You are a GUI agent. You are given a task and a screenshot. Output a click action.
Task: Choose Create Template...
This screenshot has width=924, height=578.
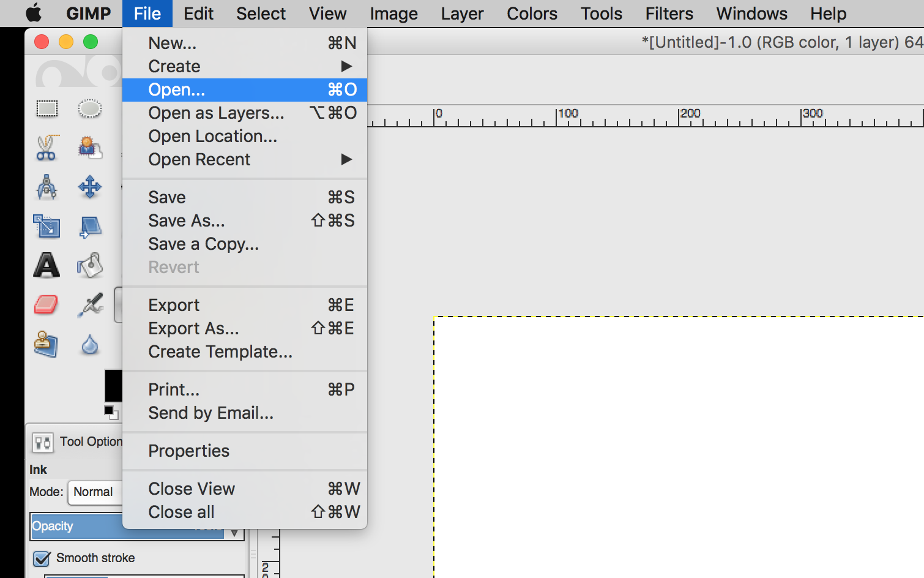point(245,352)
